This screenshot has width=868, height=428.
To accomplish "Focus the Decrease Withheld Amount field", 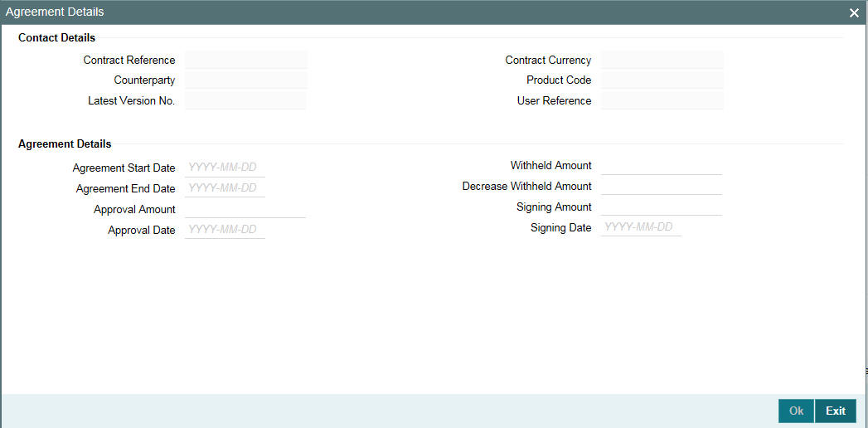I will pos(662,186).
